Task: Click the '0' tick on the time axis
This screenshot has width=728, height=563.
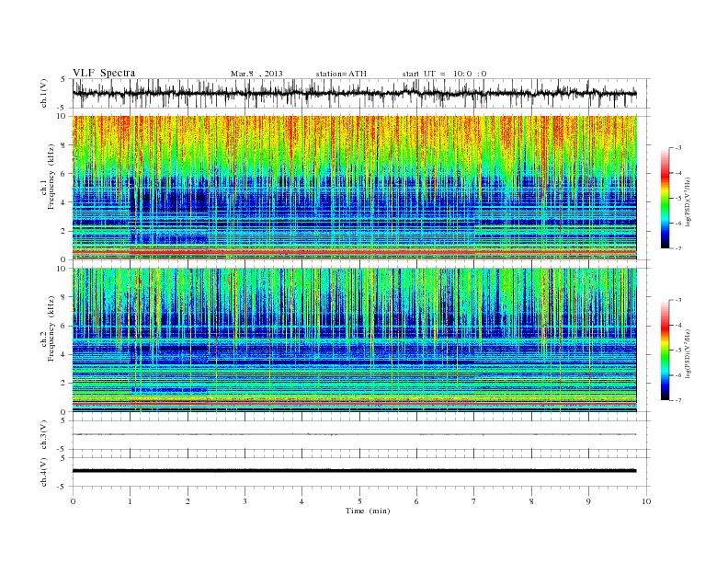Action: pos(73,501)
